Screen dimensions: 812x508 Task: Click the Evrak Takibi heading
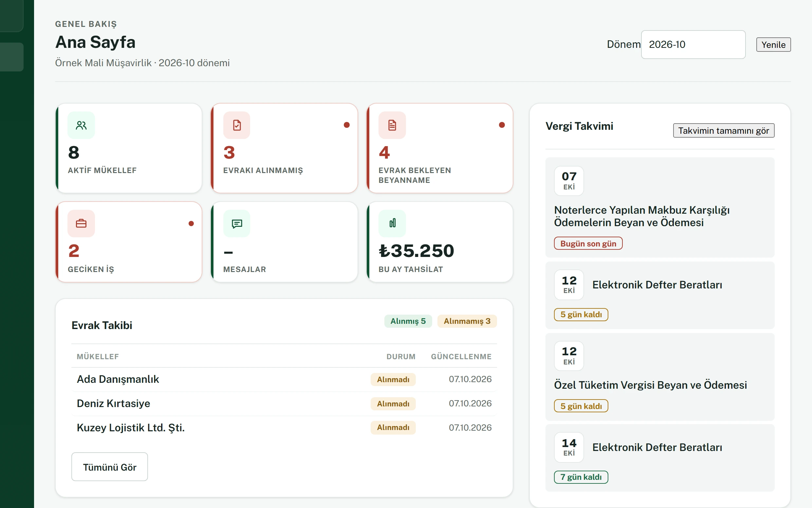(x=102, y=325)
